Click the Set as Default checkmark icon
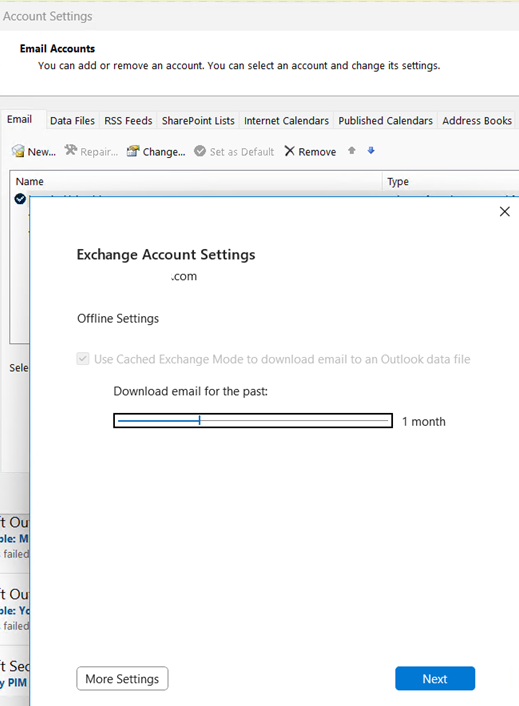The height and width of the screenshot is (706, 519). [200, 151]
